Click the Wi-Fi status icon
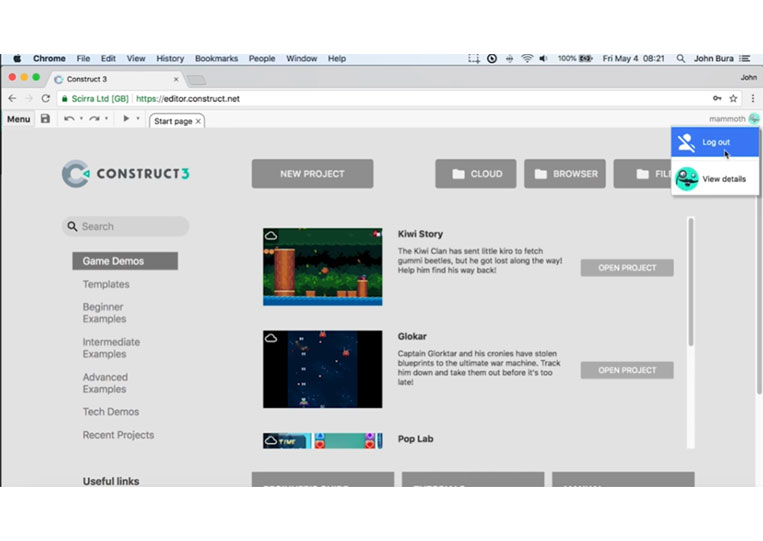This screenshot has width=763, height=541. (527, 58)
